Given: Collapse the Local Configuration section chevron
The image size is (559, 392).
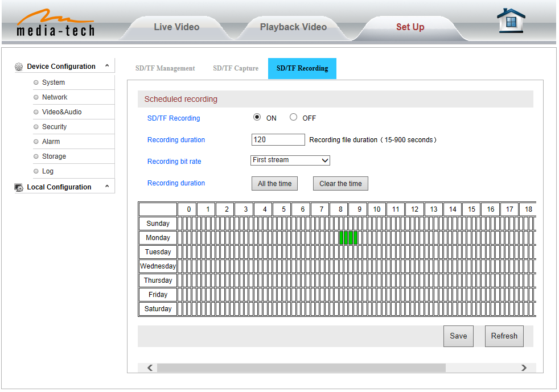Looking at the screenshot, I should tap(107, 186).
